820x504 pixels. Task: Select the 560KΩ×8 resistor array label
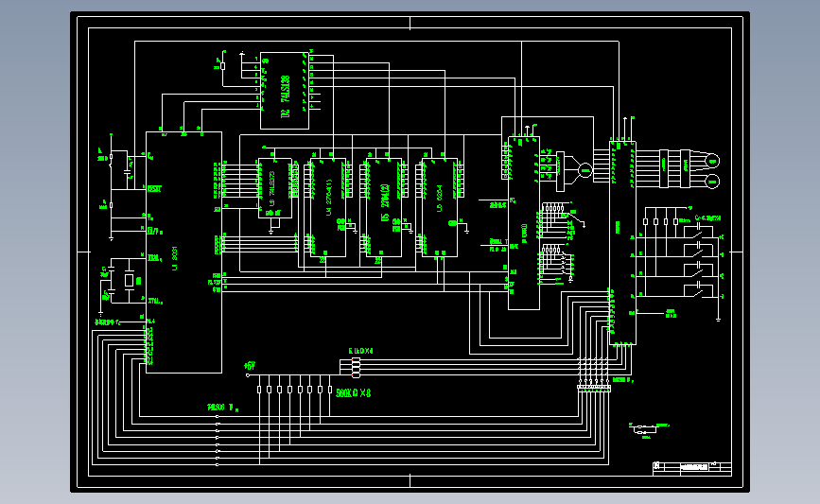(x=353, y=393)
